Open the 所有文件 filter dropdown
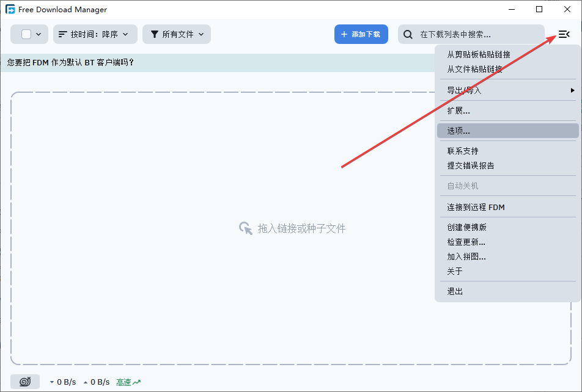 (177, 34)
